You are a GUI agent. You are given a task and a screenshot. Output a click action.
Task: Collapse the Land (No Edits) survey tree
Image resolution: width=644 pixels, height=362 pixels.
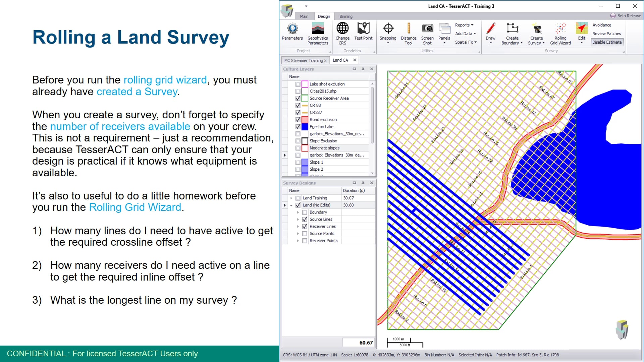tap(291, 205)
